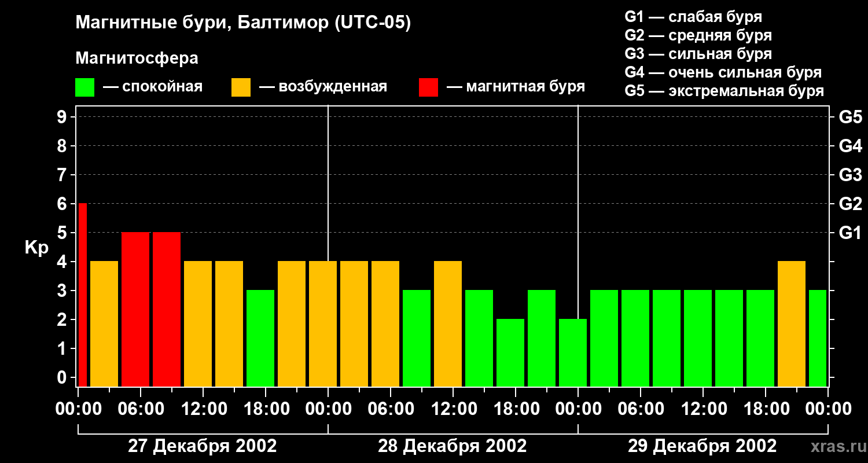The image size is (868, 463).
Task: Click the yellow 'возбужденная' legend swatch
Action: pyautogui.click(x=241, y=87)
